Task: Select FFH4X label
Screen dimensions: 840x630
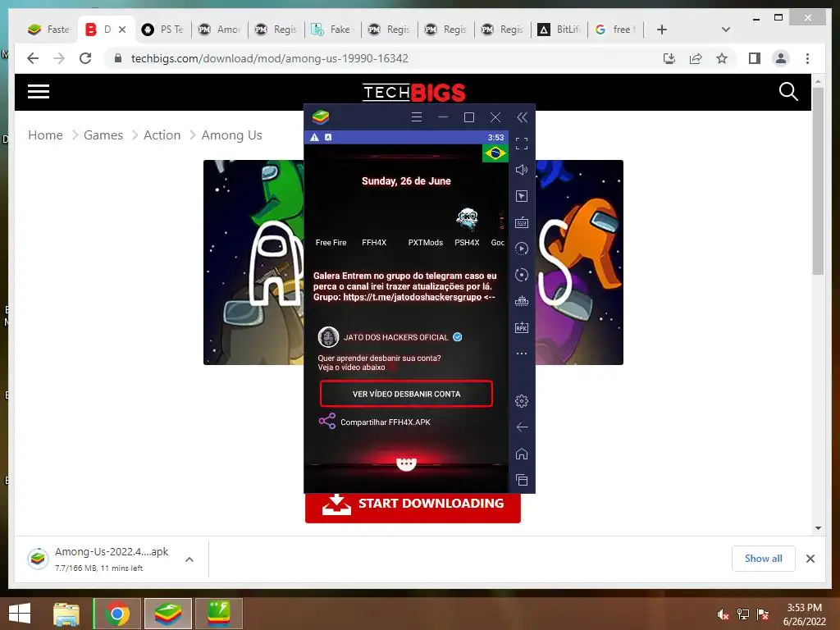Action: point(374,243)
